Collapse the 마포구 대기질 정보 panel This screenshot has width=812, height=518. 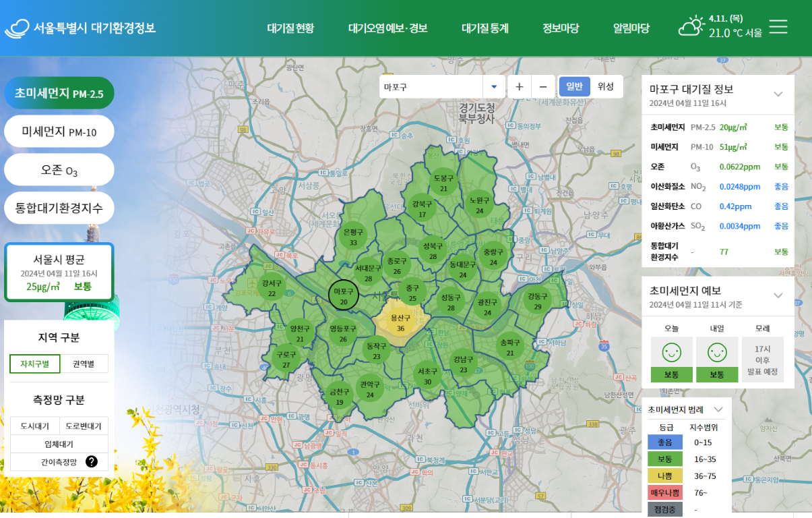(x=778, y=94)
